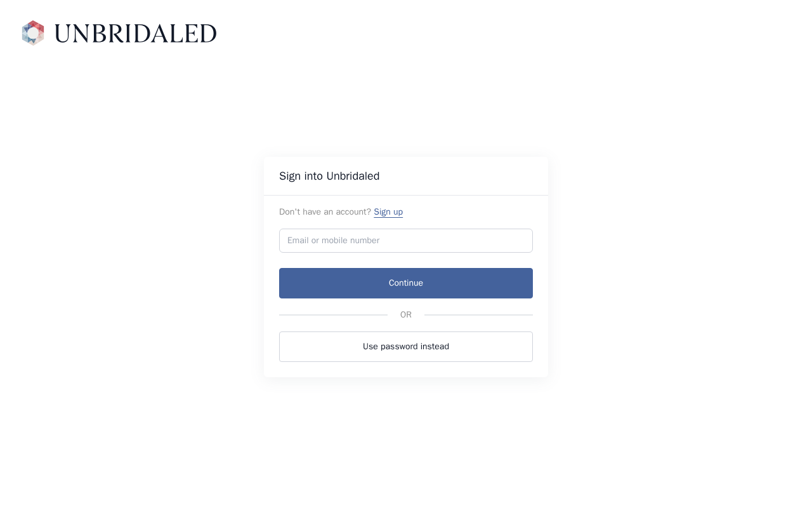Click the placeholder text Email or mobile number
The width and height of the screenshot is (812, 508).
tap(334, 241)
